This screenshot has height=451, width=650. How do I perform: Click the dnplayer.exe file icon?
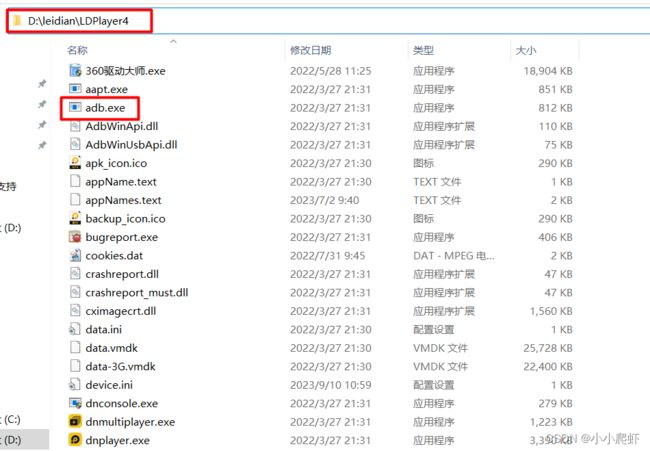point(75,440)
